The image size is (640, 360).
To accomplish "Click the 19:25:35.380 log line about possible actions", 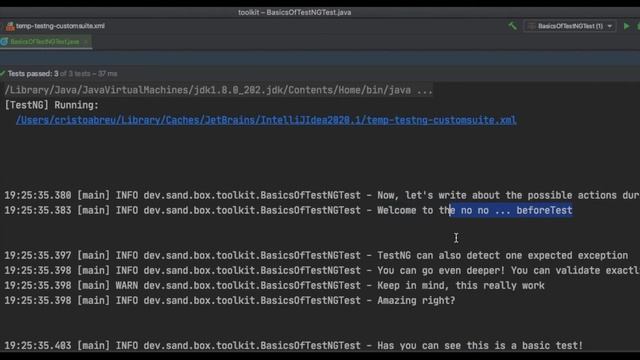I will 322,195.
